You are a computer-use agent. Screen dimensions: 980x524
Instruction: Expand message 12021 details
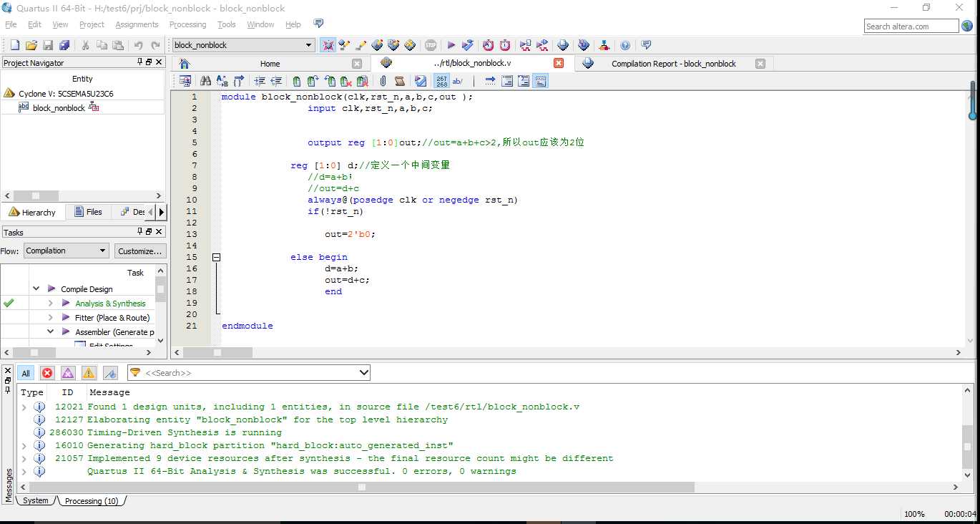24,407
